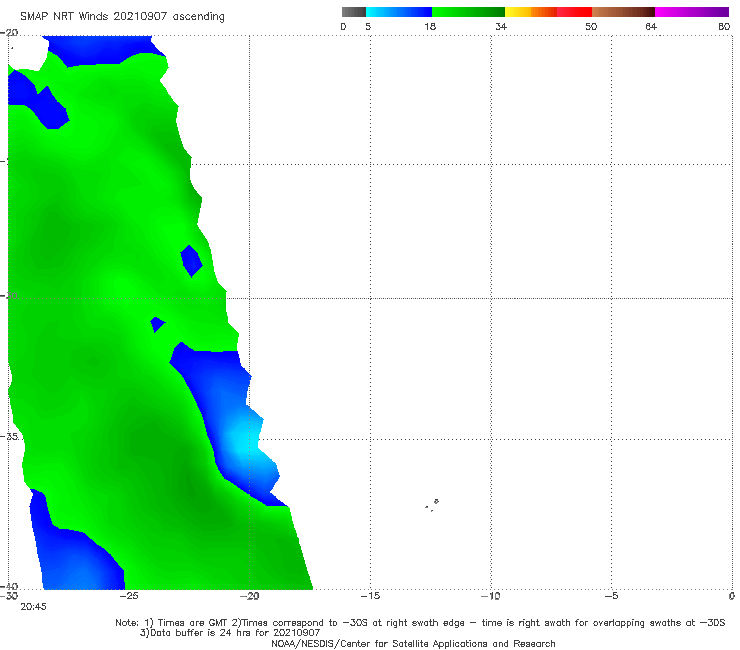Viewport: 740px width, 650px height.
Task: Pick the magenta-purple 64–80 color bar segment
Action: pos(691,12)
